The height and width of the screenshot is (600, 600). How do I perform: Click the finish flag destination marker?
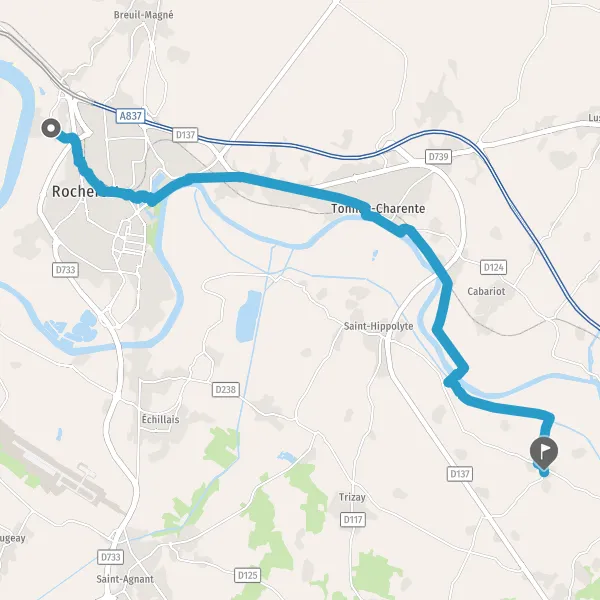point(544,453)
